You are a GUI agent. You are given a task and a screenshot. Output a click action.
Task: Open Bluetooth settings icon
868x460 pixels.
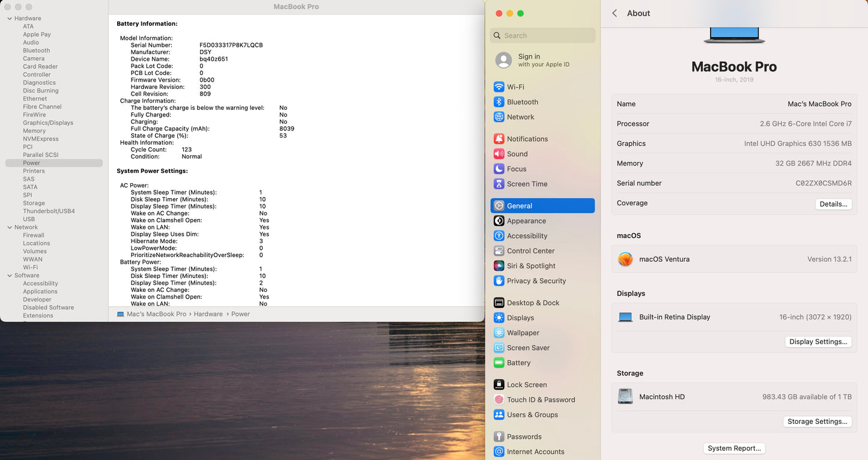[499, 102]
